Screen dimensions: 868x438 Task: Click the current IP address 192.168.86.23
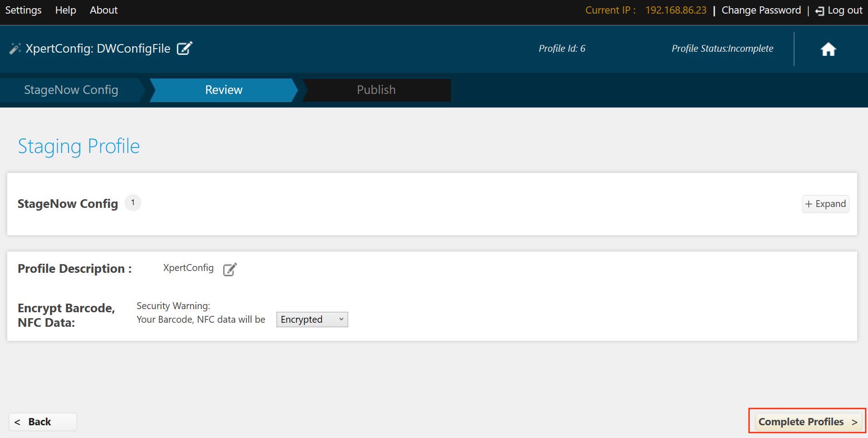click(676, 10)
